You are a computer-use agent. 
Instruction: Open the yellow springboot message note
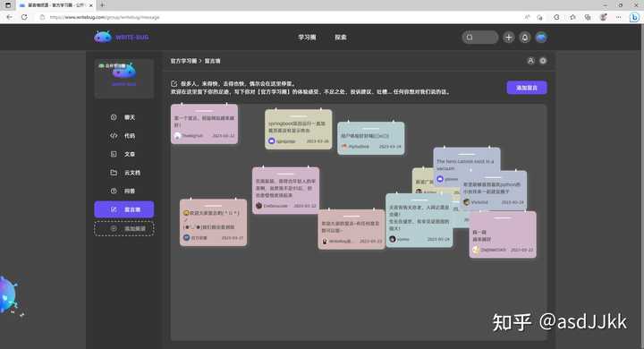click(x=298, y=129)
